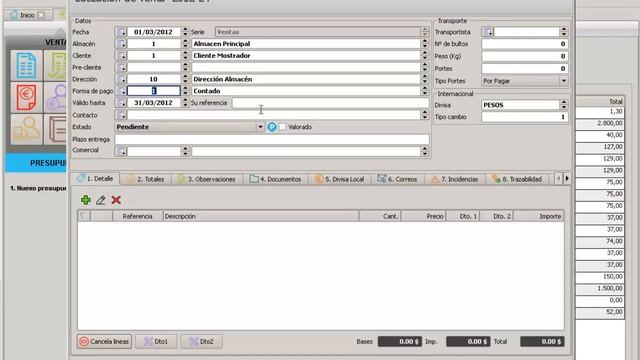640x360 pixels.
Task: Sort by Descripción column header
Action: pos(261,216)
